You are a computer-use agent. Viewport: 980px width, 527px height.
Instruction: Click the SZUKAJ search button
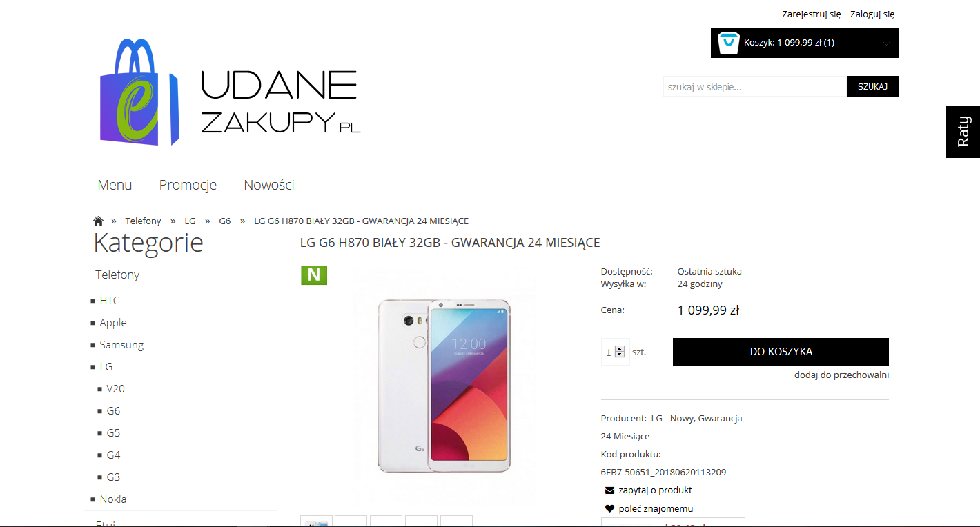(872, 86)
